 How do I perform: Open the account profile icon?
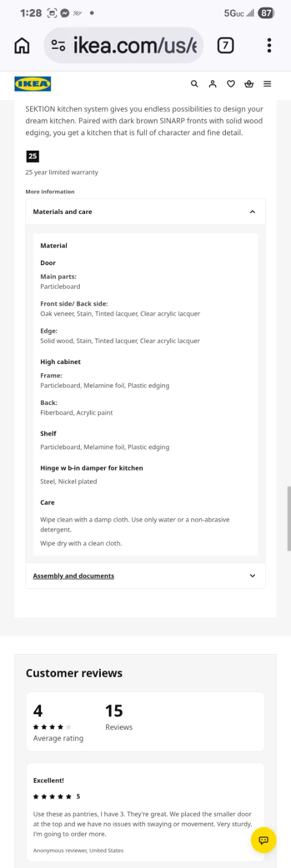point(213,84)
